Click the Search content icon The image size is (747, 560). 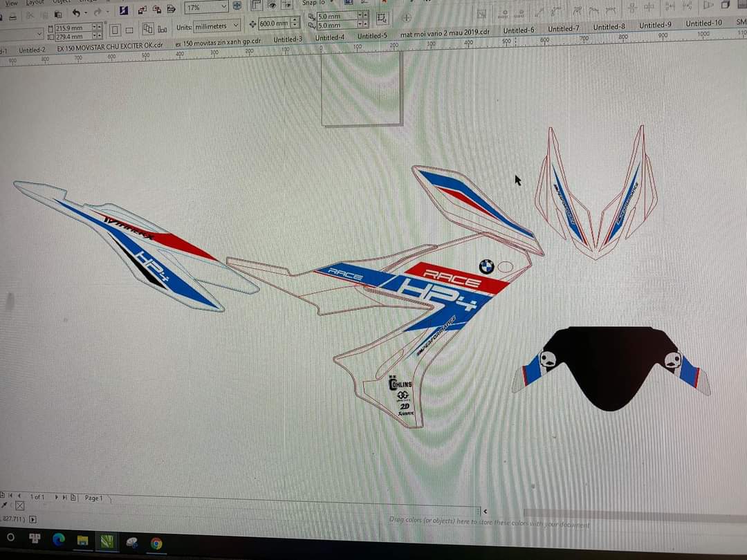pos(123,10)
